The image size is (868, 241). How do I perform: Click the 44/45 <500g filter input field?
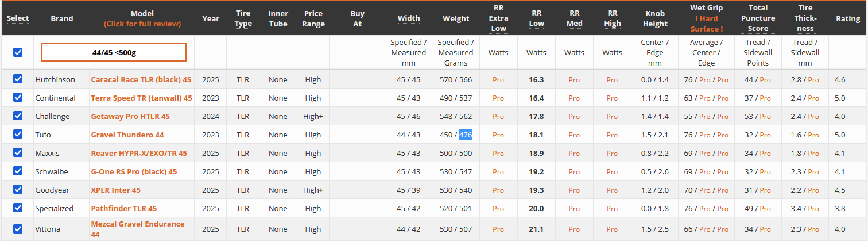tap(114, 52)
